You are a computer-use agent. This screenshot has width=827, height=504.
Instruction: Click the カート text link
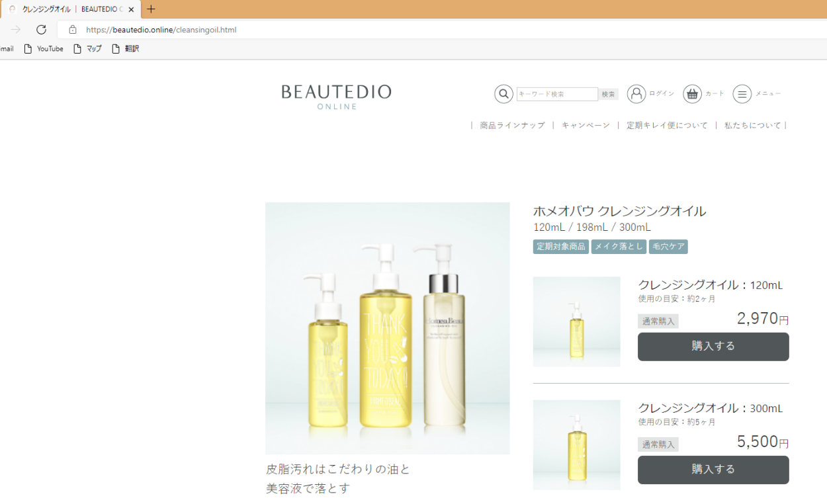(715, 94)
